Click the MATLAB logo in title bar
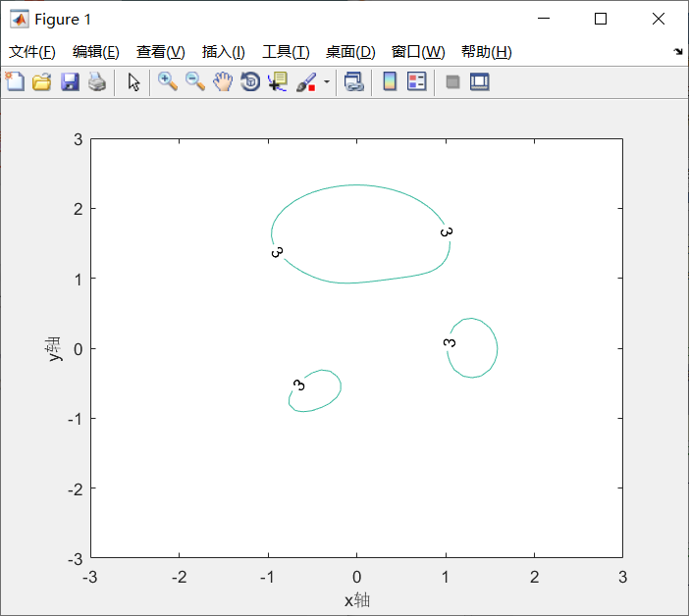 point(20,19)
